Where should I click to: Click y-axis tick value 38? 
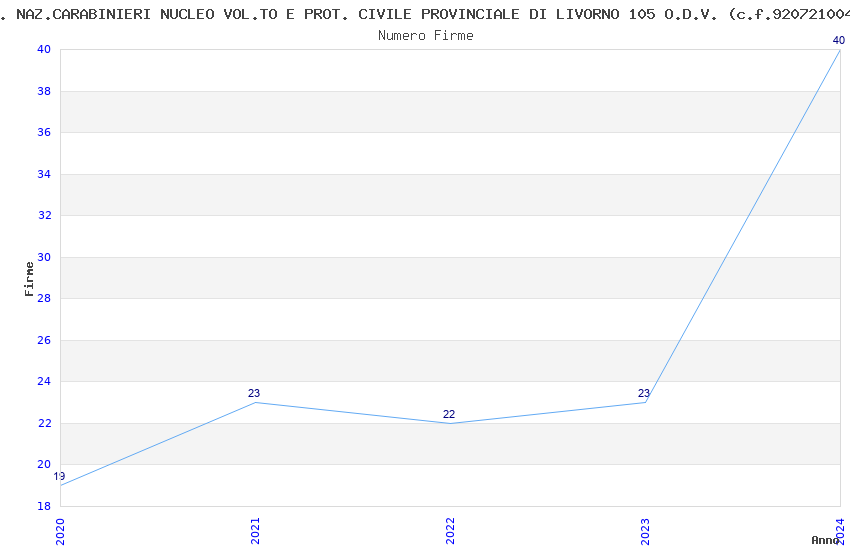[44, 91]
